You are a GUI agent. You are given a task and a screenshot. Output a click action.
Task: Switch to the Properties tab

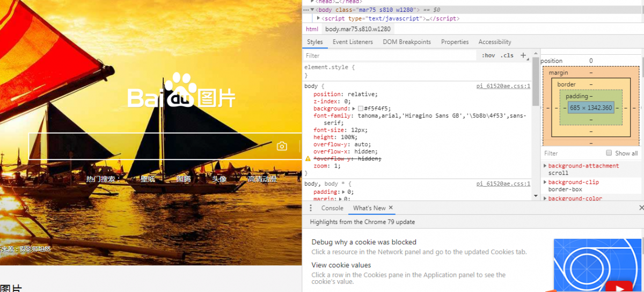(x=455, y=42)
